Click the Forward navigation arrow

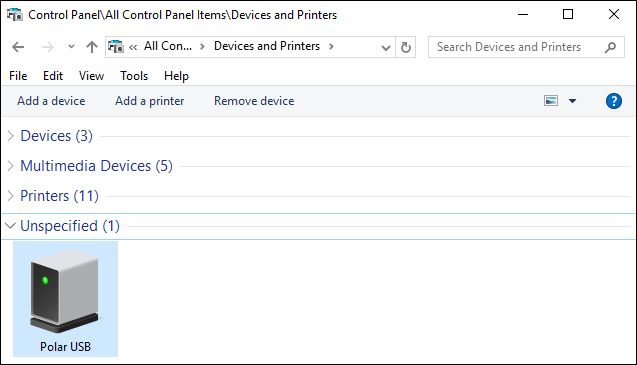(48, 47)
